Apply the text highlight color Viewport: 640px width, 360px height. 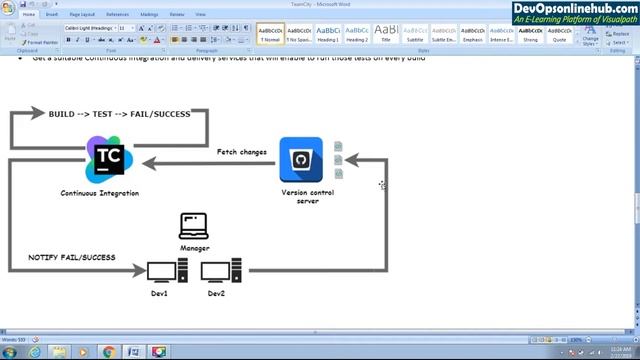click(143, 40)
